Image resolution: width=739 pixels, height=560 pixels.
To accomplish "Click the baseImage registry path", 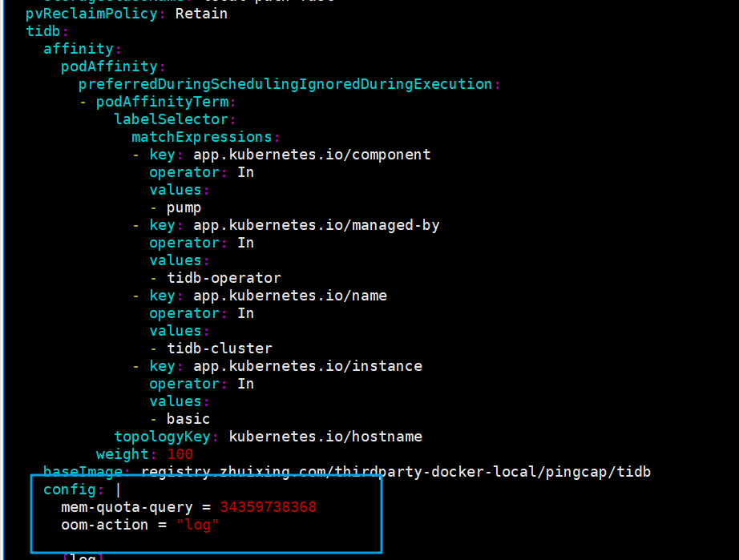I will (x=395, y=472).
